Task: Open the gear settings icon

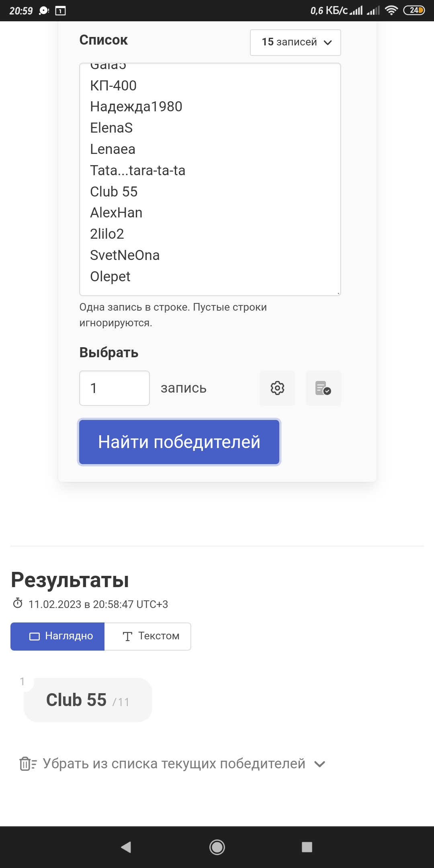Action: pyautogui.click(x=277, y=388)
